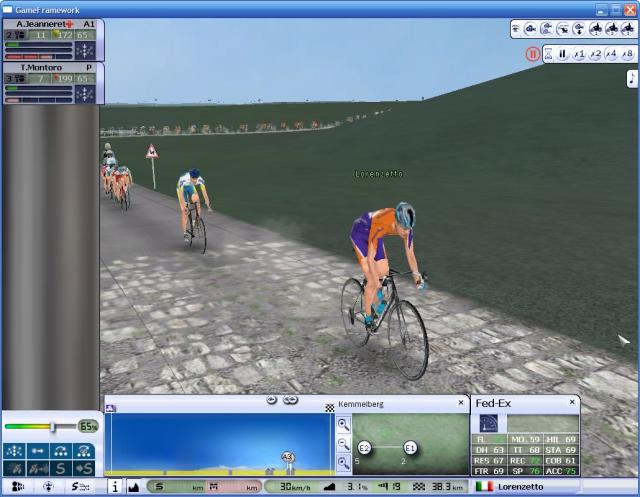640x497 pixels.
Task: Click the music note sound icon
Action: pyautogui.click(x=631, y=78)
